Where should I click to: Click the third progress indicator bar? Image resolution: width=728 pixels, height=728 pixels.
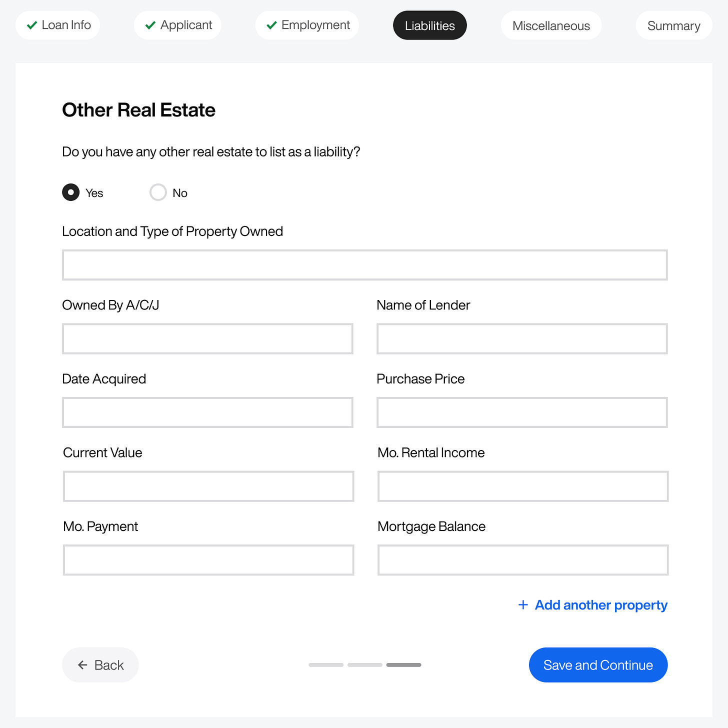click(x=403, y=665)
